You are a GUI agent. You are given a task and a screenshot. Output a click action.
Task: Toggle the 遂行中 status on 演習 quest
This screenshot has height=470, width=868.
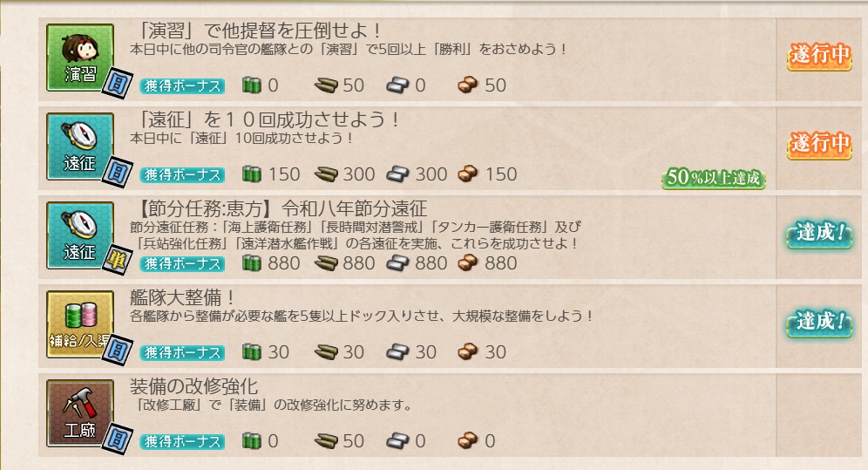coord(819,56)
